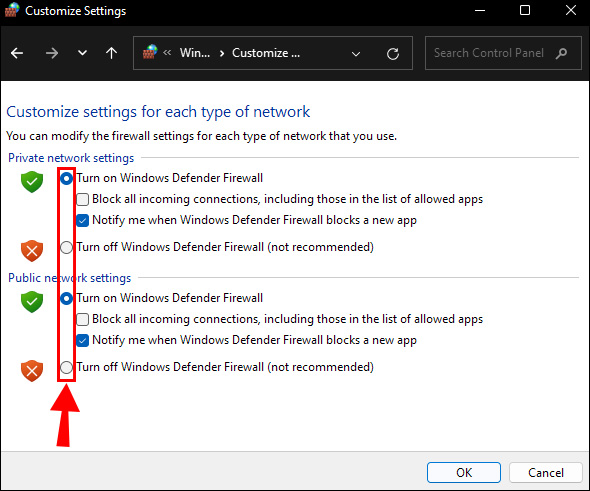
Task: Select Customize breadcrumb in address bar
Action: pos(266,53)
